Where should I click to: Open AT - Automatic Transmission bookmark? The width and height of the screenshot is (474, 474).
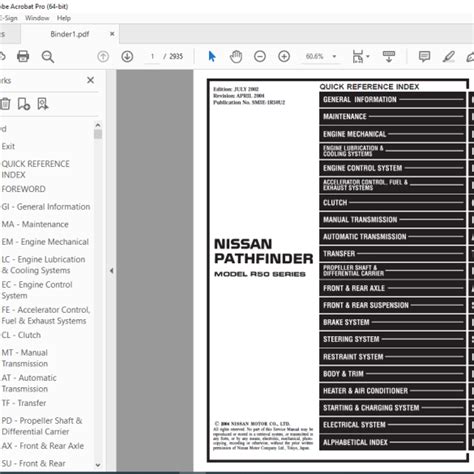click(x=29, y=383)
